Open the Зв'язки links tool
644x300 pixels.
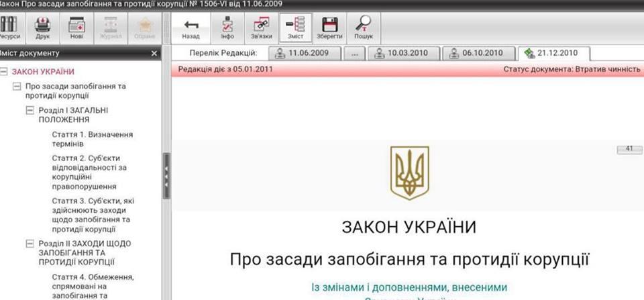[x=261, y=28]
